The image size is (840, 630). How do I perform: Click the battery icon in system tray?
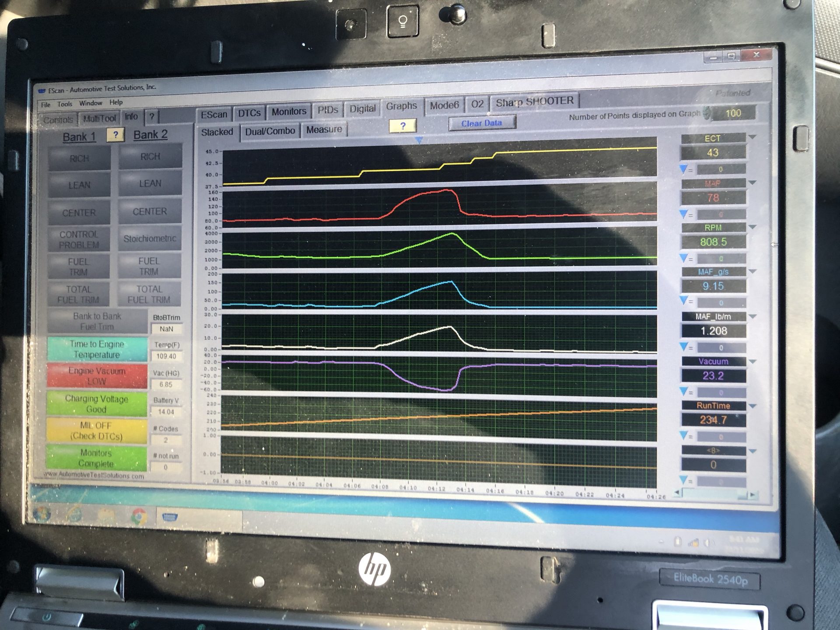click(678, 542)
